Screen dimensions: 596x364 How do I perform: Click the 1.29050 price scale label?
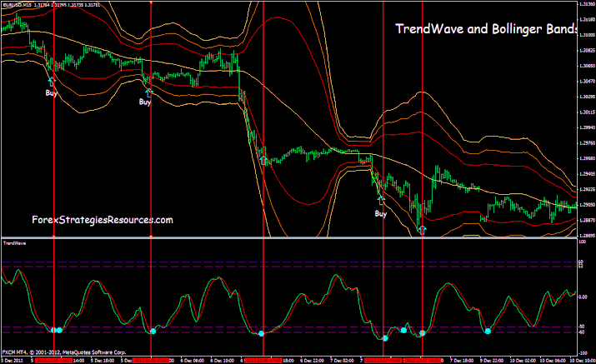(588, 205)
